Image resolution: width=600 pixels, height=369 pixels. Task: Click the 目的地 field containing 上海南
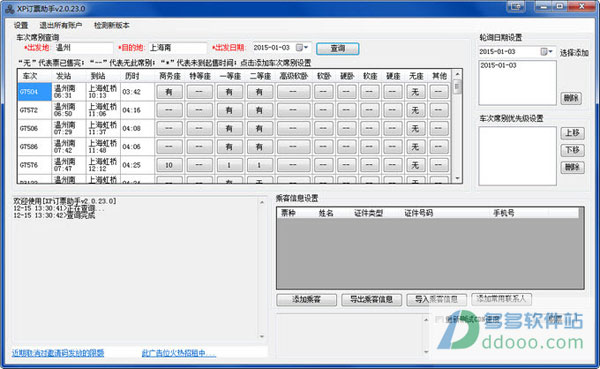178,48
